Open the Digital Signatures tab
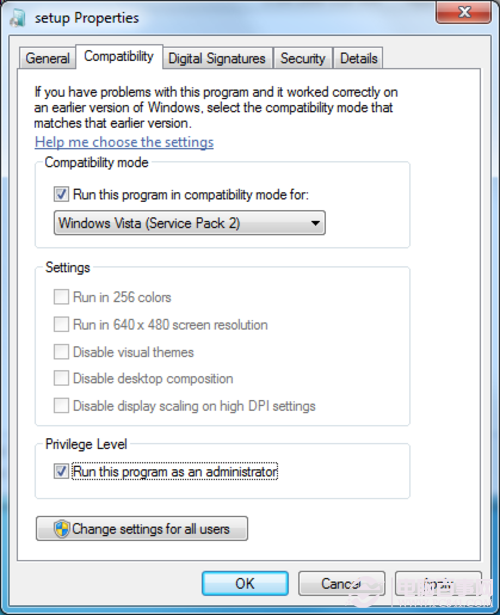 pos(217,59)
